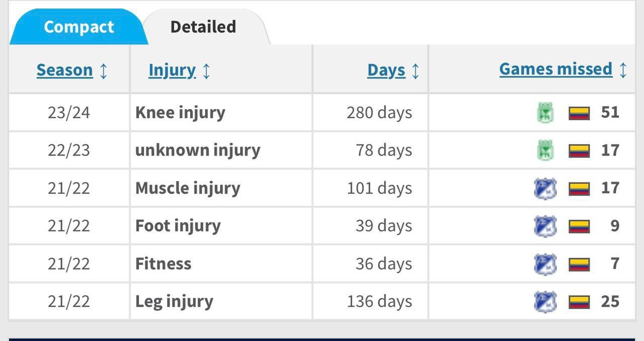Click Colombia flag in Knee injury row
This screenshot has height=341, width=644.
click(579, 113)
